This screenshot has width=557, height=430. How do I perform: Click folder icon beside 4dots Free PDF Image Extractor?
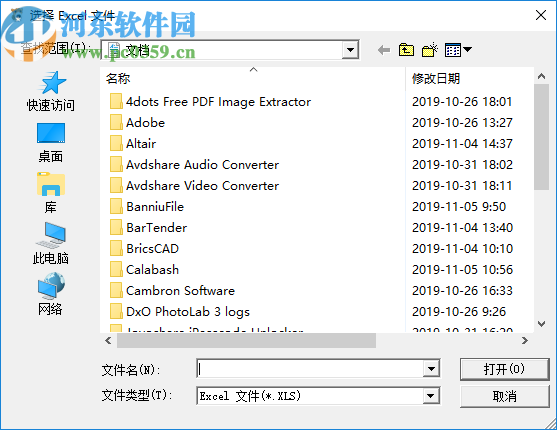click(x=116, y=102)
